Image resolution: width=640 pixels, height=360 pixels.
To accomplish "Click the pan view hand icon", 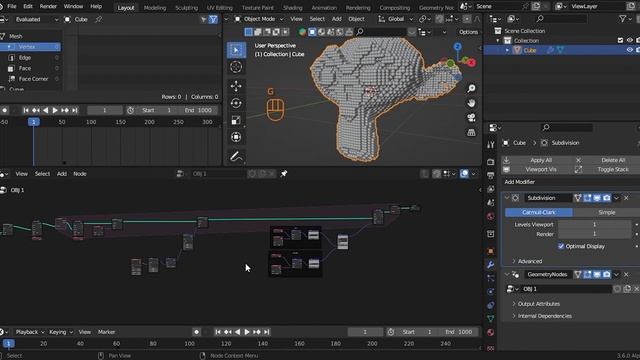I will pyautogui.click(x=471, y=103).
